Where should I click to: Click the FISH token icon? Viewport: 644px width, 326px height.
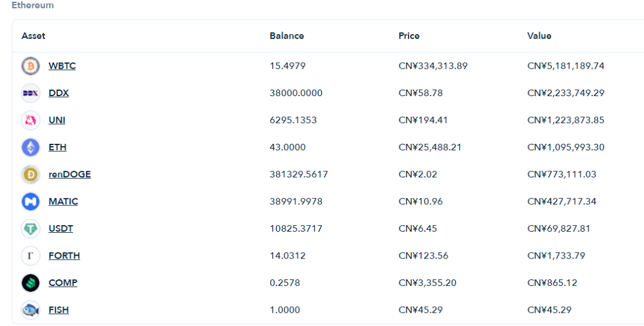(x=30, y=310)
